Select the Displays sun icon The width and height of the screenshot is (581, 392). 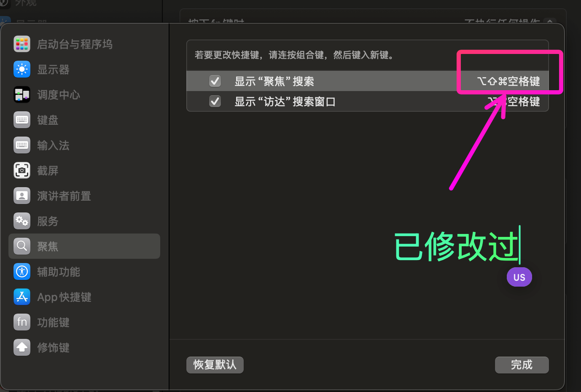tap(22, 70)
